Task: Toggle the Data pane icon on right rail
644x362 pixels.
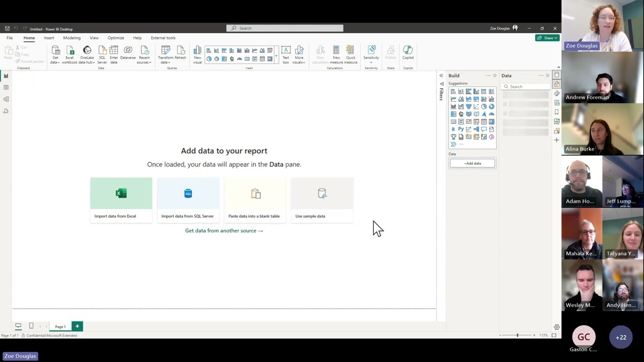Action: (x=556, y=75)
